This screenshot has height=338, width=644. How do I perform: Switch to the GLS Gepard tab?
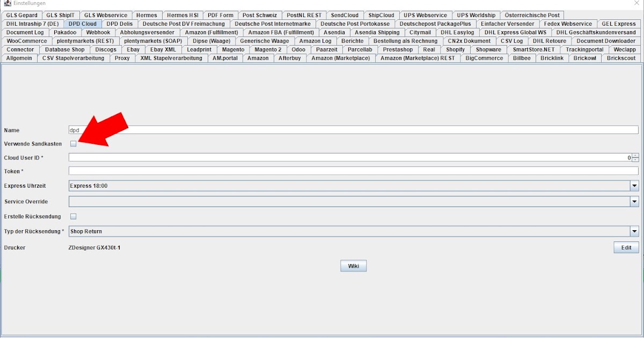21,15
